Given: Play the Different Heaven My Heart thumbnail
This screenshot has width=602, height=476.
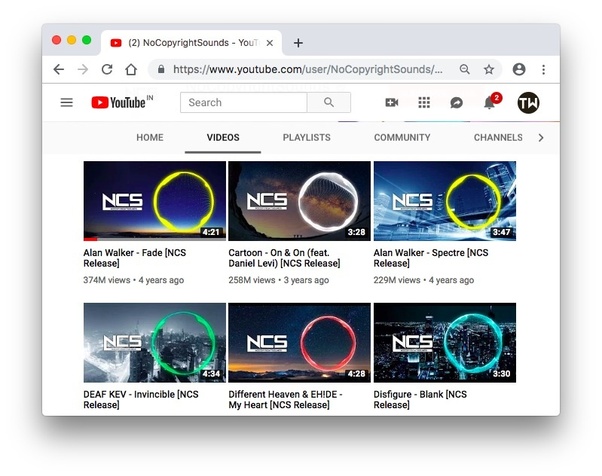Looking at the screenshot, I should [299, 342].
